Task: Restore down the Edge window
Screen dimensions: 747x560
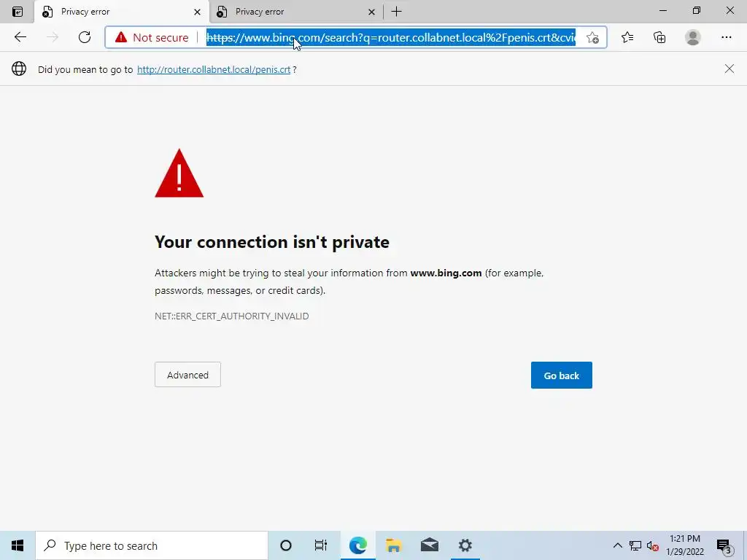Action: [x=697, y=11]
